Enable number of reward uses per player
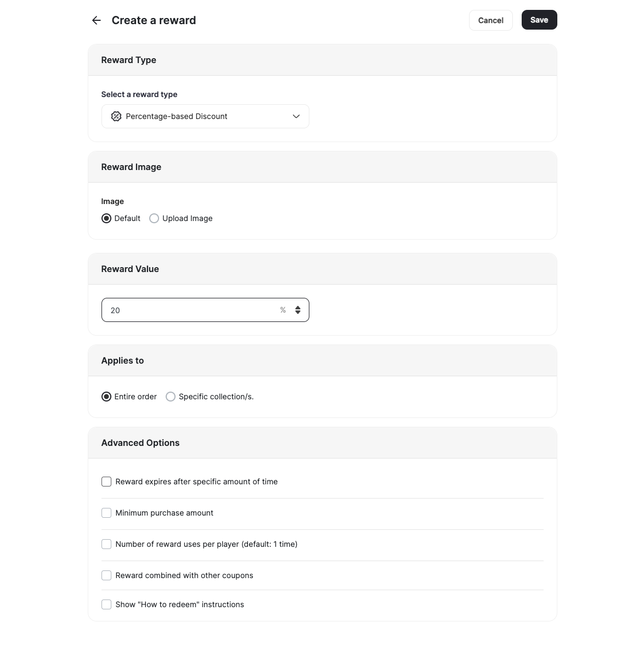 point(106,544)
